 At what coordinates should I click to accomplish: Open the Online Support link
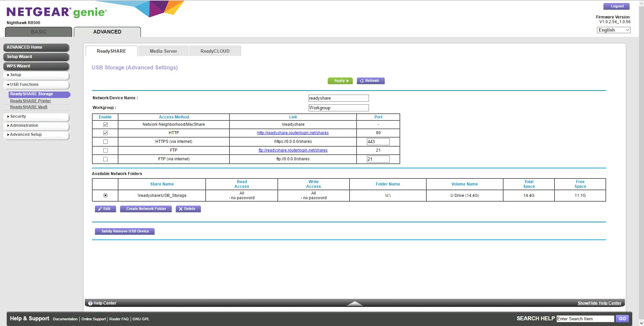click(x=94, y=319)
